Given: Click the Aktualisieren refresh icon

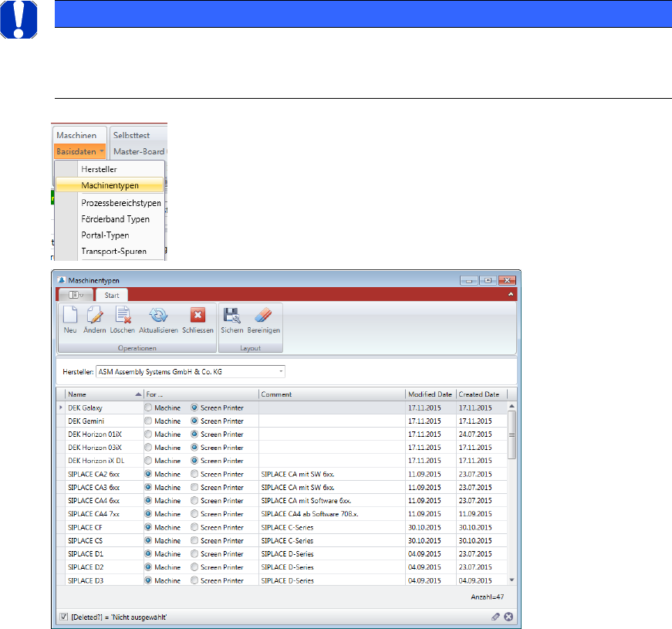Looking at the screenshot, I should click(x=158, y=315).
